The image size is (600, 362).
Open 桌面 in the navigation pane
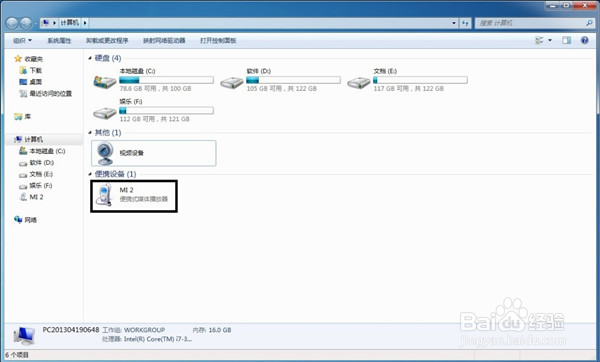[31, 82]
